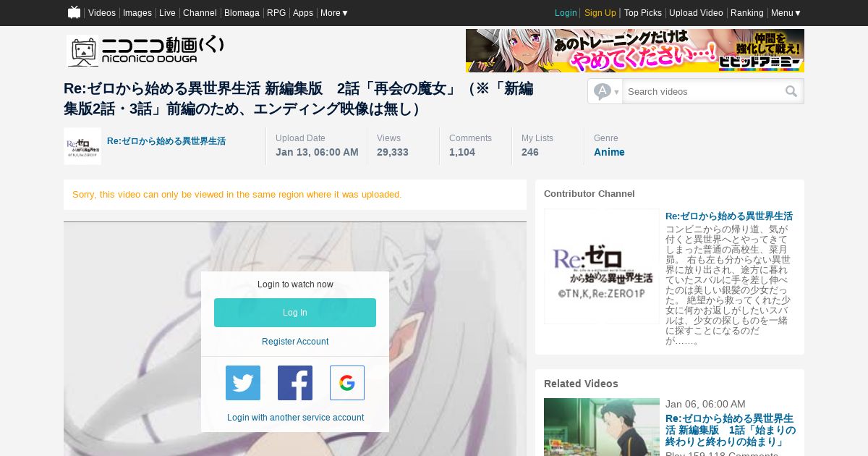The image size is (868, 456).
Task: Click the Related Videos heading
Action: pos(581,384)
